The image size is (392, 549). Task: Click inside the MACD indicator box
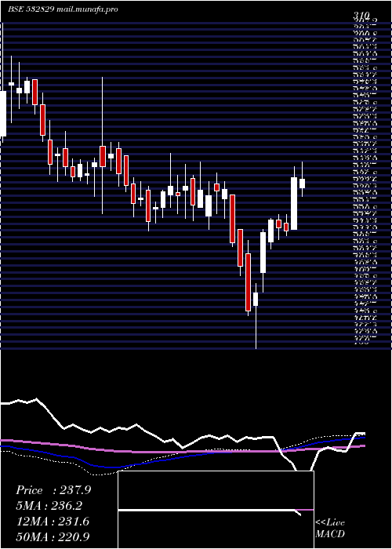tap(216, 510)
